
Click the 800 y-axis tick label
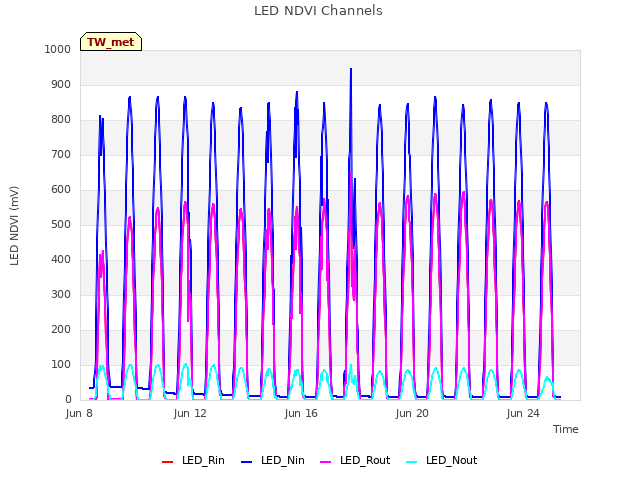[x=61, y=120]
